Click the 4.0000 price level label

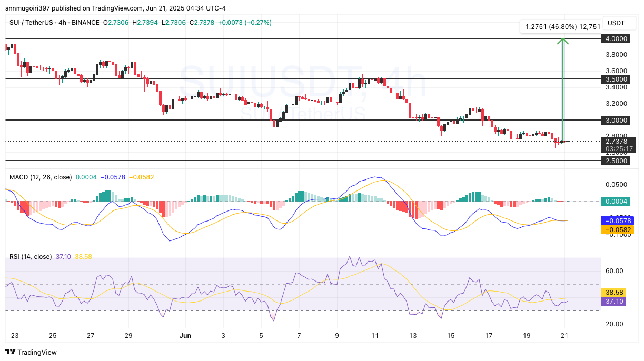[617, 39]
